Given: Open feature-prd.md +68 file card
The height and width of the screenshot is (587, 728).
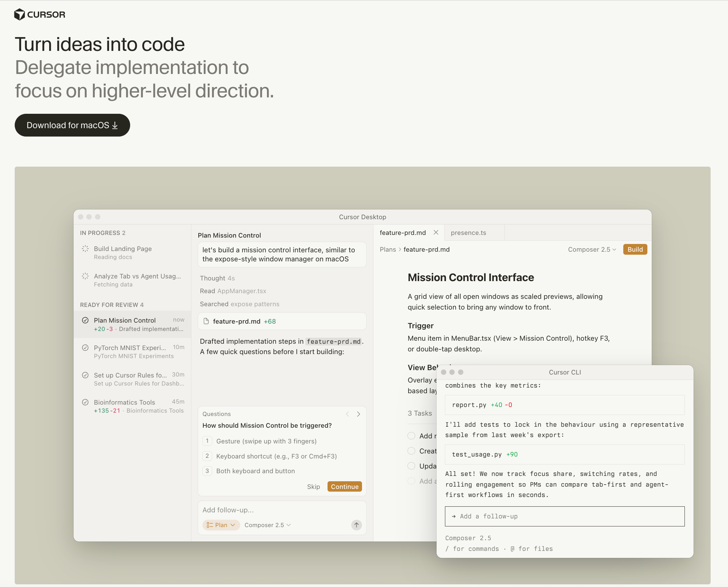Looking at the screenshot, I should pos(282,321).
